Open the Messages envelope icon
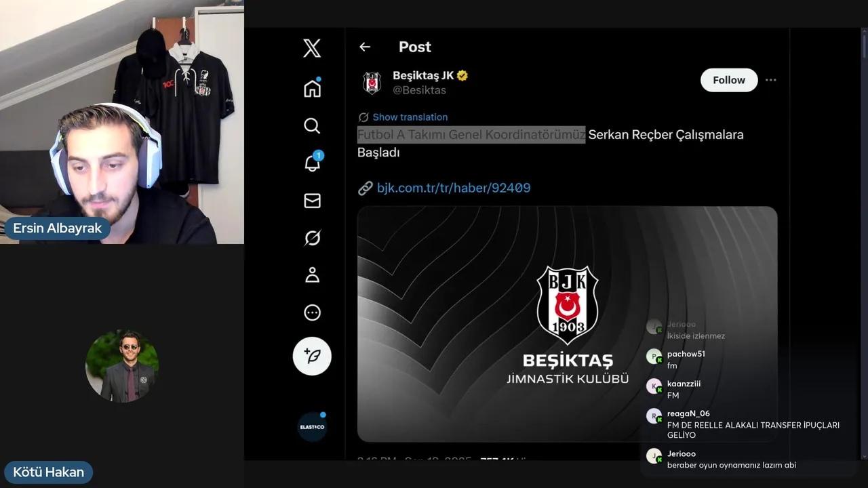 coord(312,201)
